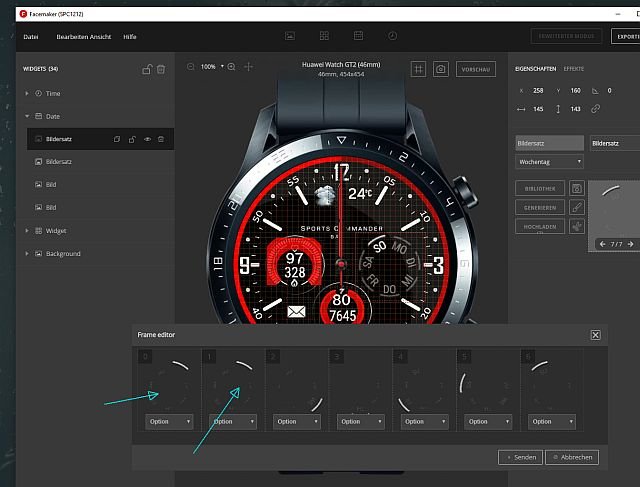Toggle the aspect ratio link icon
Viewport: 640px width, 487px height.
click(x=596, y=109)
